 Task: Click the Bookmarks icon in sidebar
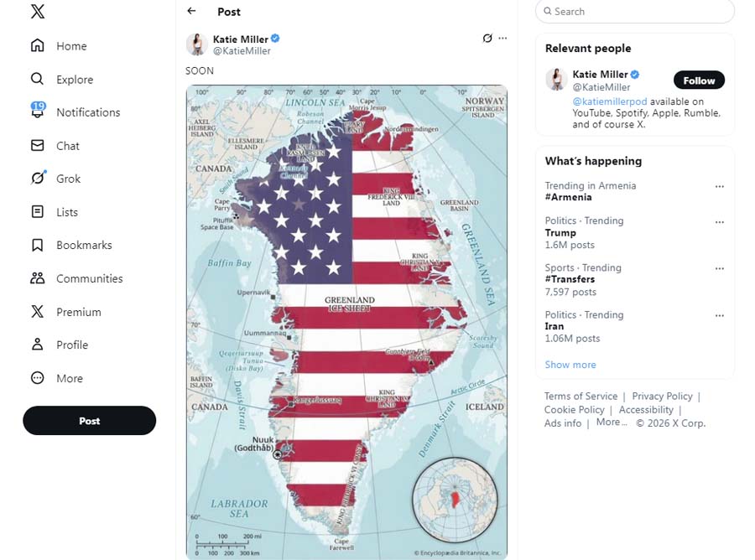click(x=37, y=245)
